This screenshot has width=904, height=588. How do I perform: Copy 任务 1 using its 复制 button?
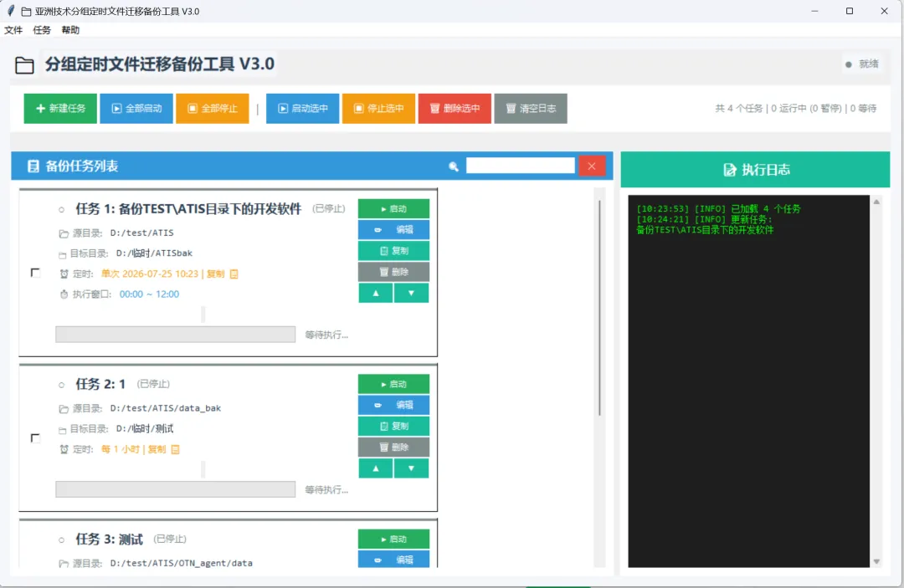pyautogui.click(x=393, y=251)
